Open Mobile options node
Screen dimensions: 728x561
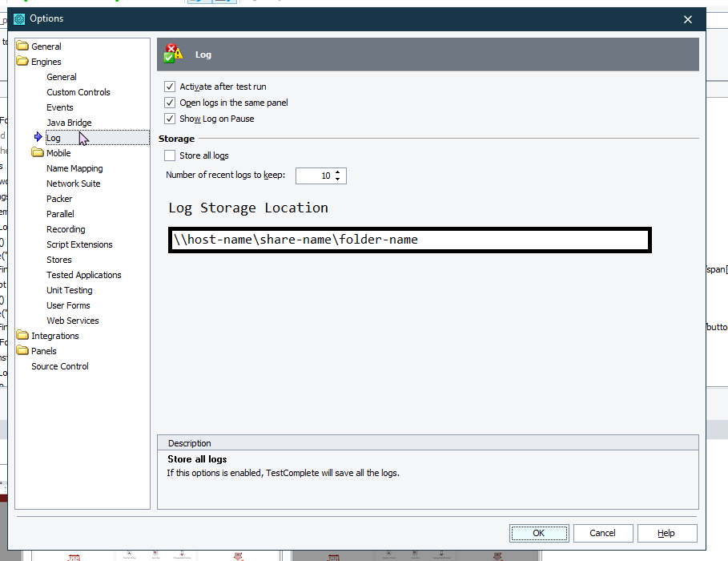pos(58,153)
